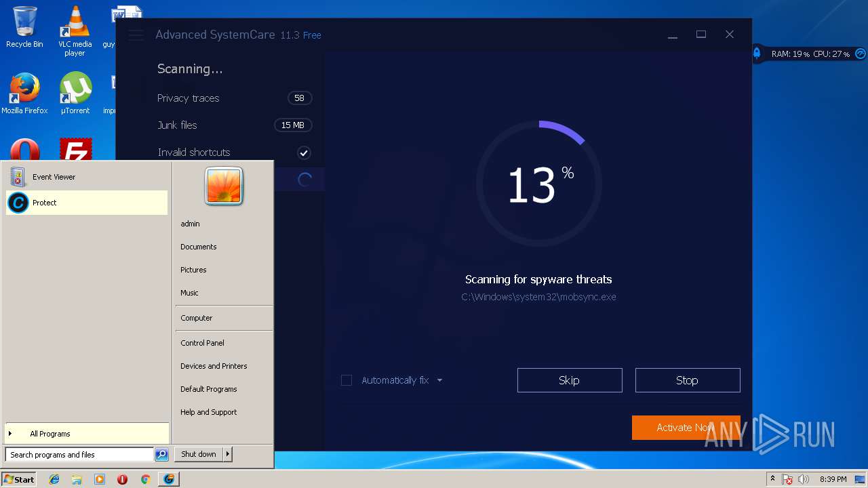Screen dimensions: 868x488
Task: Click the 13% circular scan progress indicator
Action: click(x=539, y=184)
